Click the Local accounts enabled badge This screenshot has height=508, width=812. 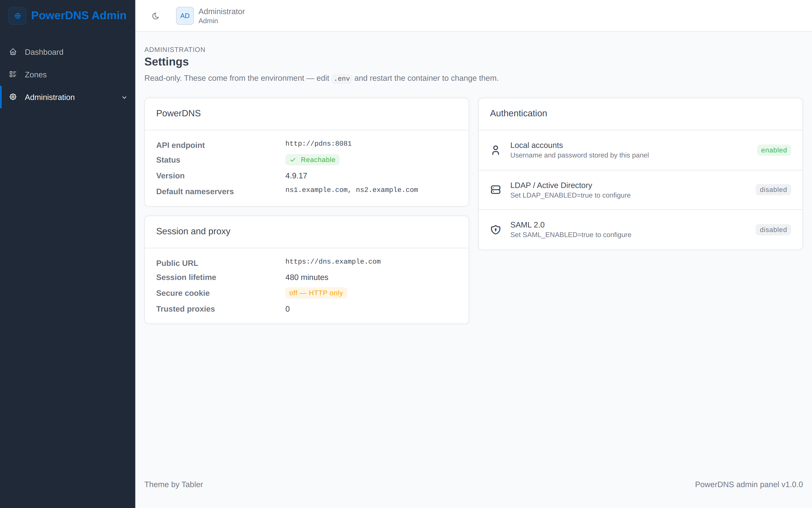(x=774, y=150)
